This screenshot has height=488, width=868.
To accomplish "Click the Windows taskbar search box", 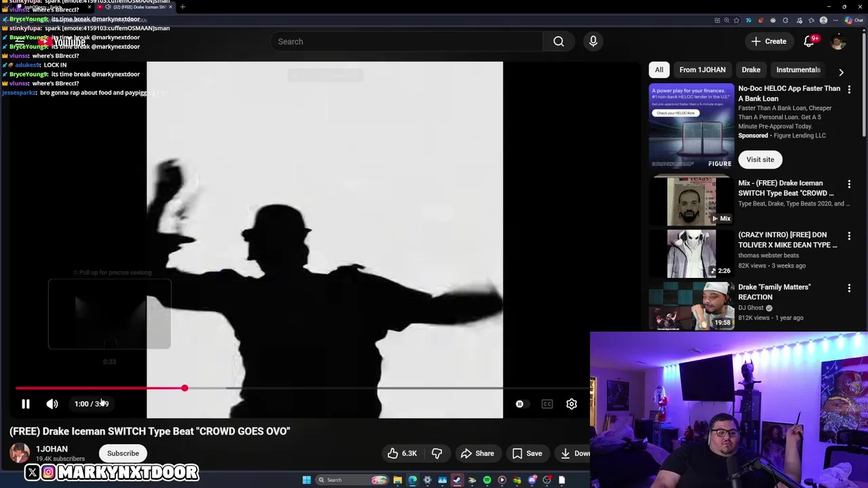I will (x=352, y=480).
